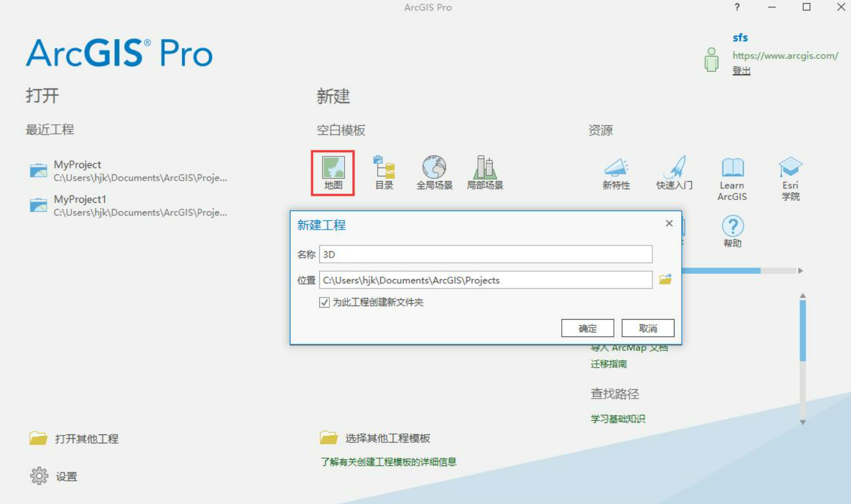The image size is (851, 504).
Task: Open 打开其他工程 folder icon
Action: tap(38, 438)
